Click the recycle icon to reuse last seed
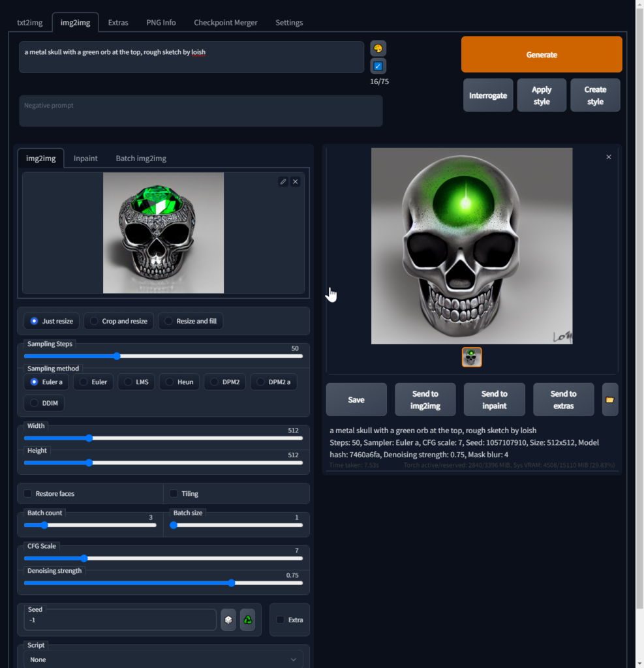This screenshot has width=644, height=668. [247, 619]
